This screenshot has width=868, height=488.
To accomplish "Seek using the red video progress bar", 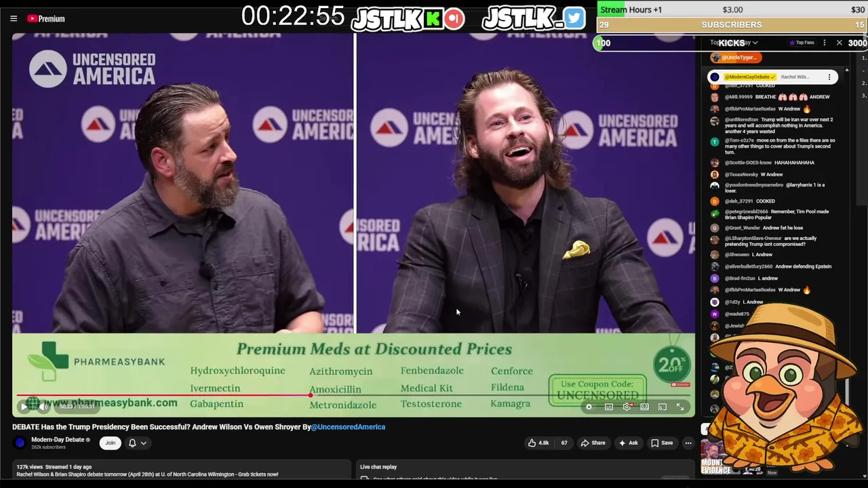I will click(353, 395).
